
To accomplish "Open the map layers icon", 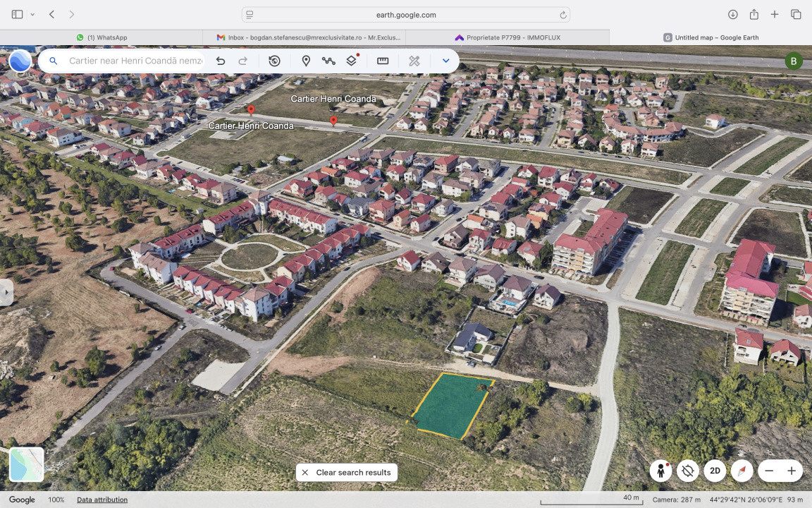I will (x=351, y=61).
